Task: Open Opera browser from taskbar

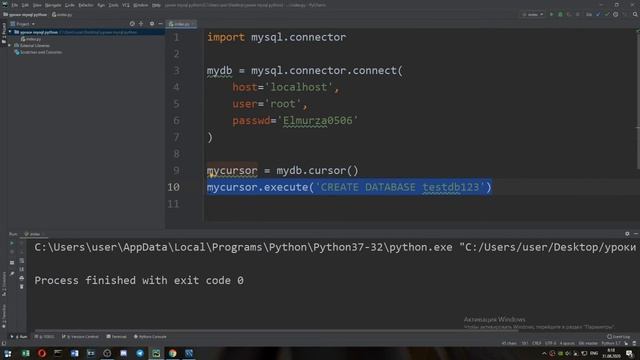Action: tap(42, 353)
